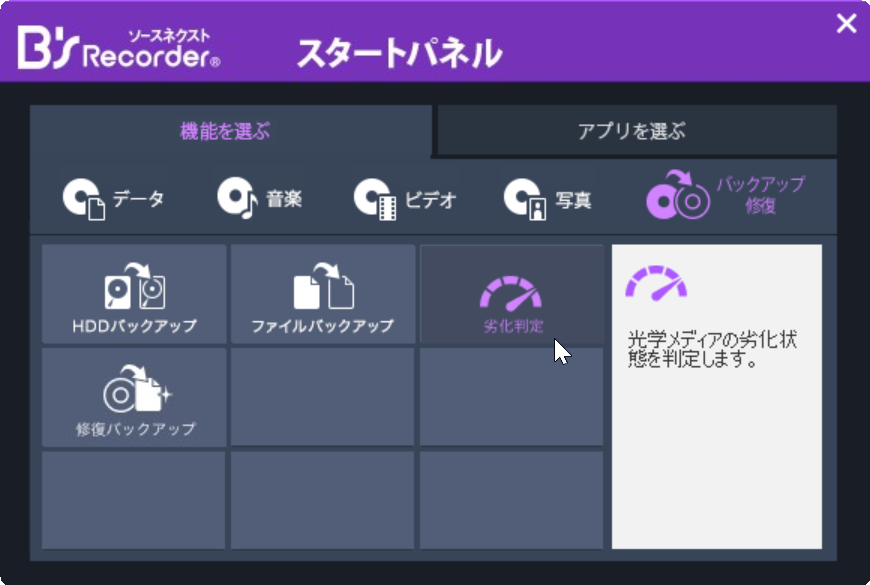Viewport: 870px width, 585px height.
Task: Select the 音楽 music disc icon
Action: pos(237,199)
